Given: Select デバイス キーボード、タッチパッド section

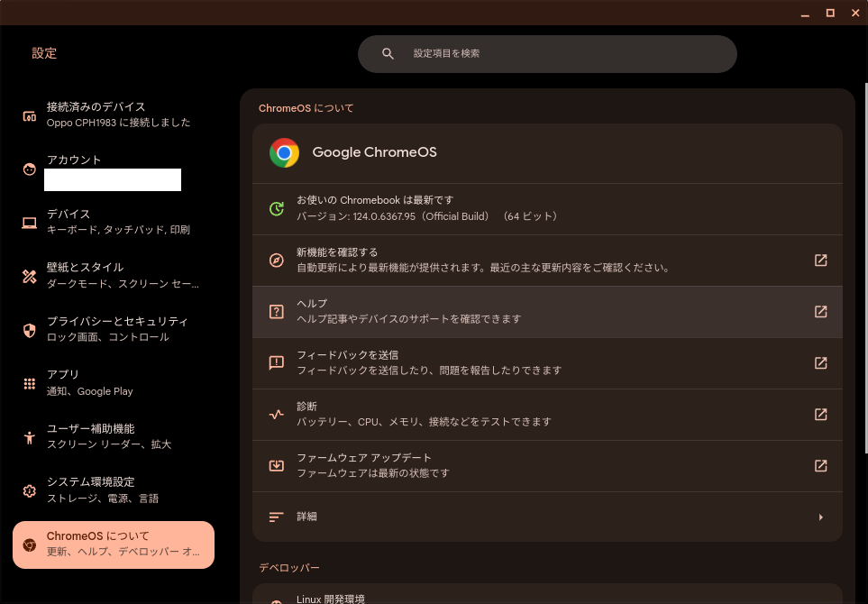Looking at the screenshot, I should (x=114, y=222).
